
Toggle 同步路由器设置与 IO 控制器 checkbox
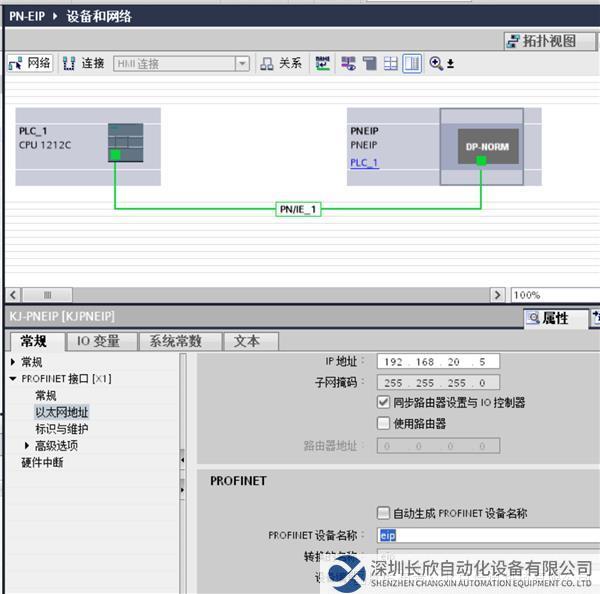(384, 402)
